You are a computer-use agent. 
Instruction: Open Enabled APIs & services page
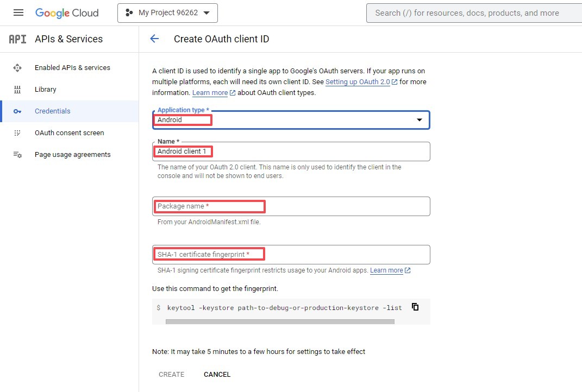(x=72, y=68)
